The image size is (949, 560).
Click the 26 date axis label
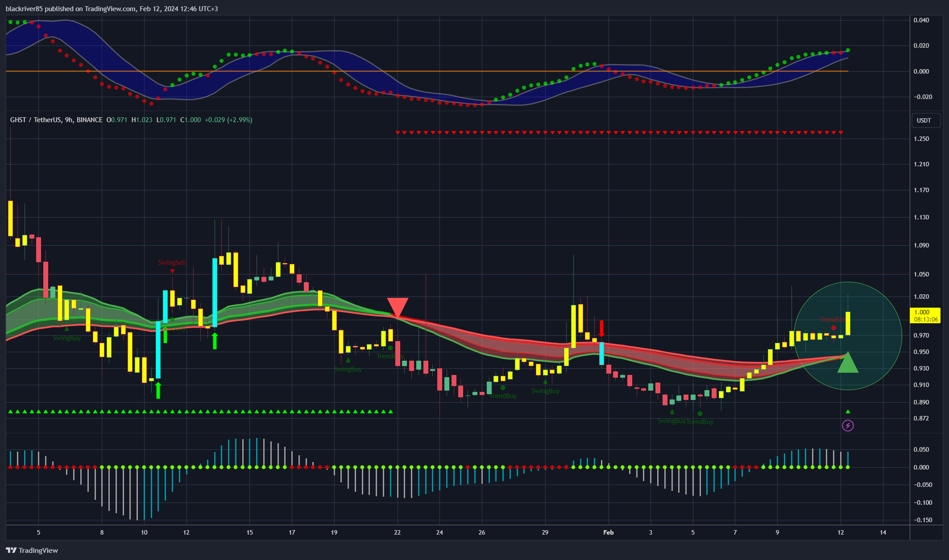click(482, 532)
